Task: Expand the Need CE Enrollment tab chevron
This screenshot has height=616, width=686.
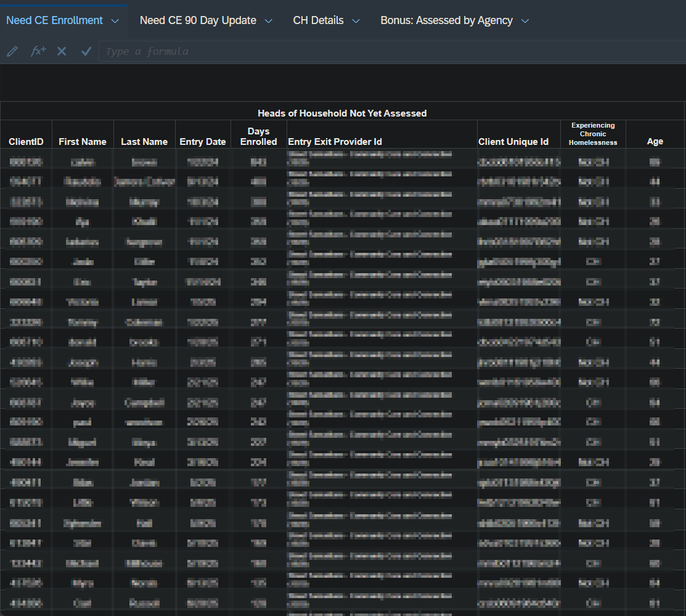Action: pyautogui.click(x=115, y=21)
